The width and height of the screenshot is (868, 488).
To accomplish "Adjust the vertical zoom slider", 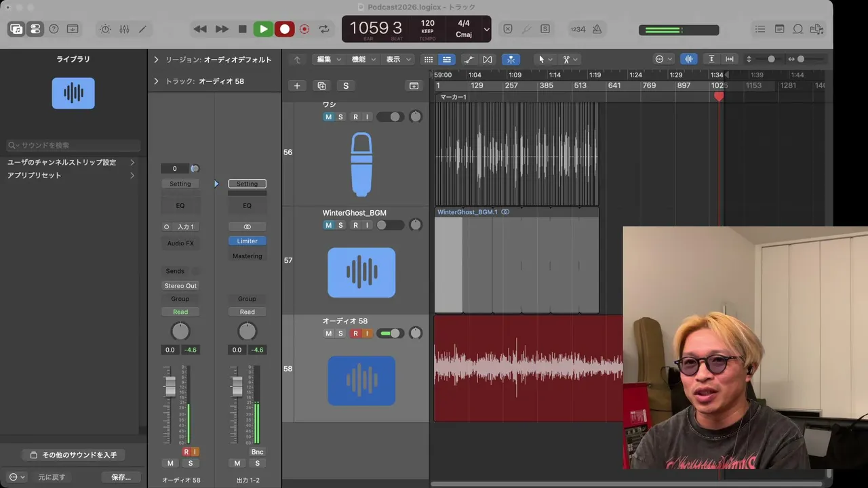I will (x=771, y=60).
